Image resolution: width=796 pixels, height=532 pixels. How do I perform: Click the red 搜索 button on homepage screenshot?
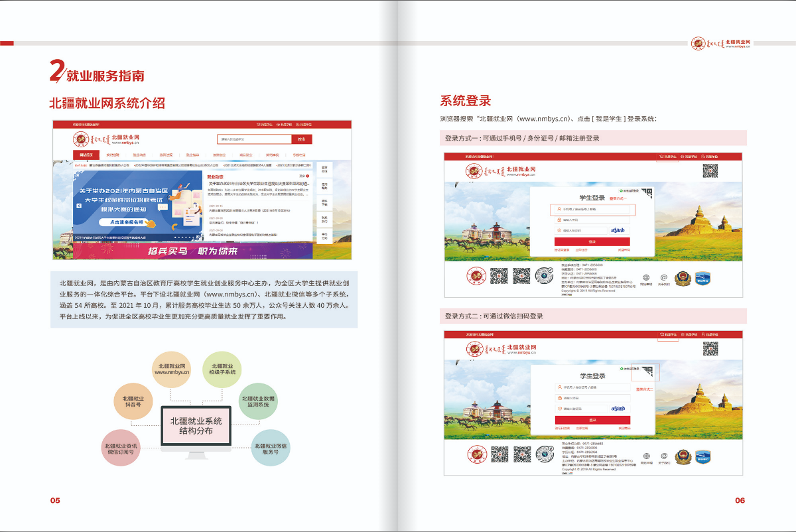[302, 139]
